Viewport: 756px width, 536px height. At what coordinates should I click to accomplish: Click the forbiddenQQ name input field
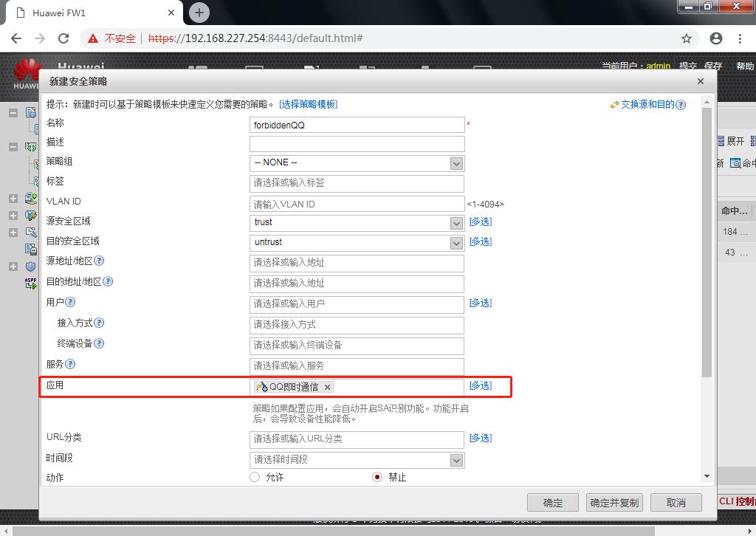point(357,124)
